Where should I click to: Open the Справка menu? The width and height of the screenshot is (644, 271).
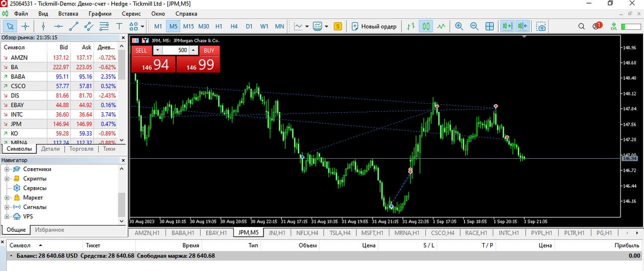point(187,13)
